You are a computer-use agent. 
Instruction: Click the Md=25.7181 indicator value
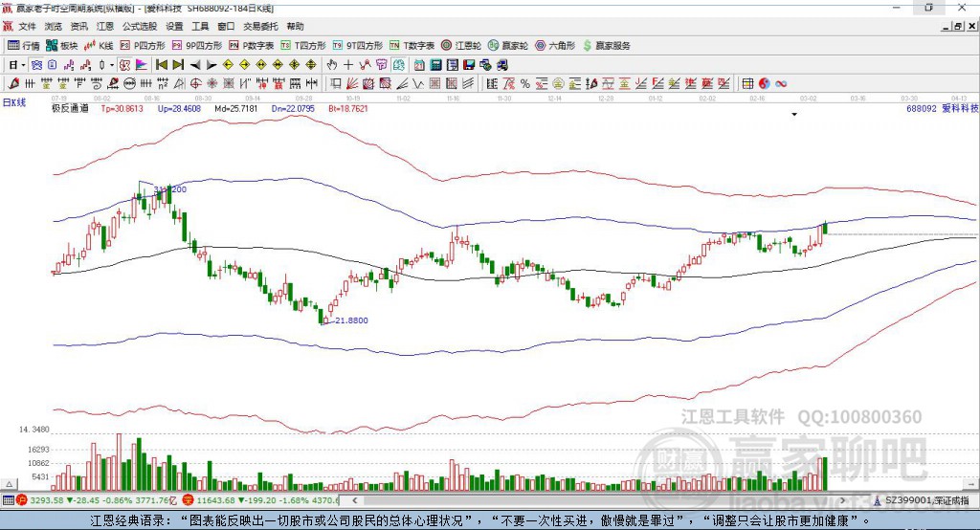235,108
